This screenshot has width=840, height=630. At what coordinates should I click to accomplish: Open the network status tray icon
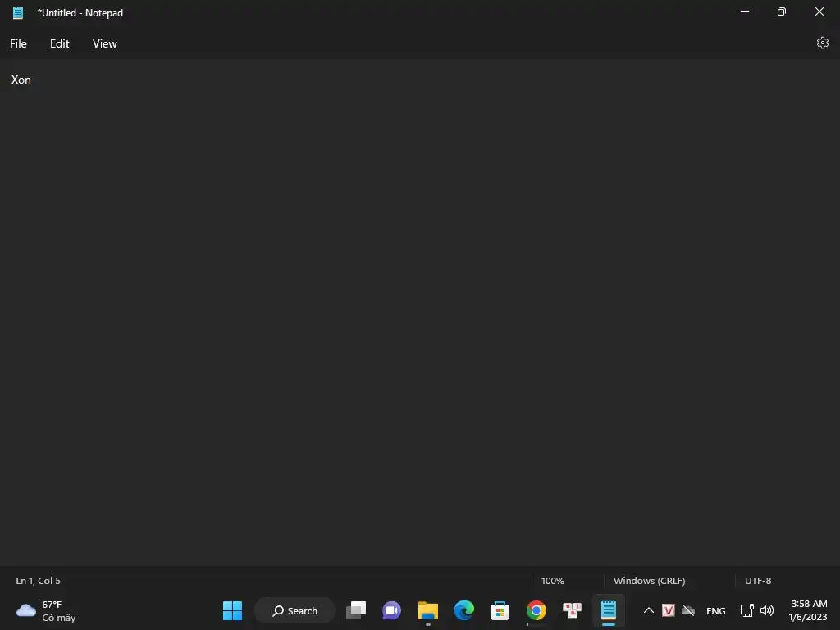pyautogui.click(x=746, y=610)
